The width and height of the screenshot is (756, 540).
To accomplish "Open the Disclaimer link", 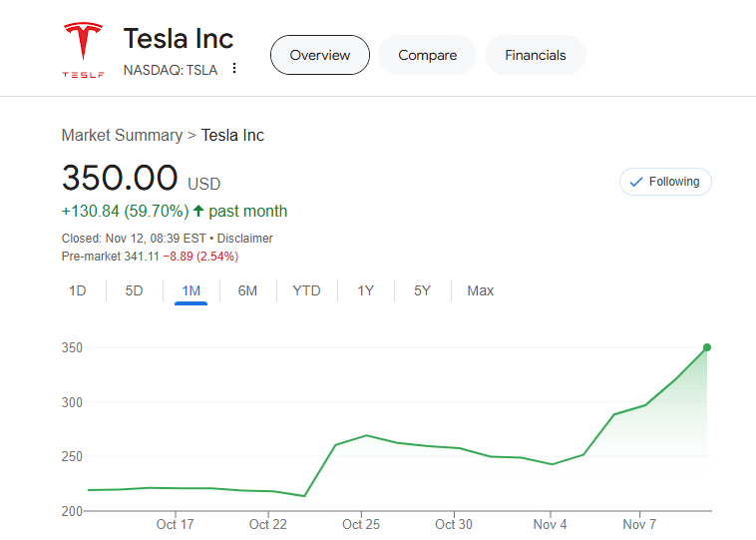I will [x=245, y=239].
